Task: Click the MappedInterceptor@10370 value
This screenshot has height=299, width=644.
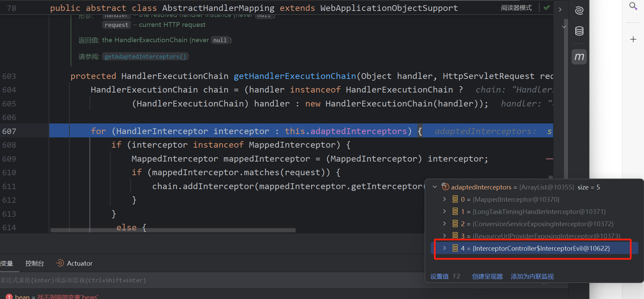Action: (516, 199)
